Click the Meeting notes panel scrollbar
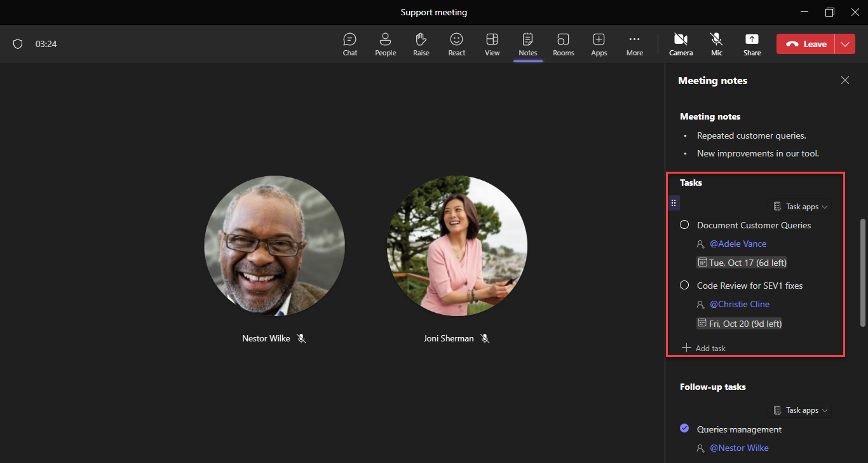Image resolution: width=868 pixels, height=463 pixels. tap(862, 272)
